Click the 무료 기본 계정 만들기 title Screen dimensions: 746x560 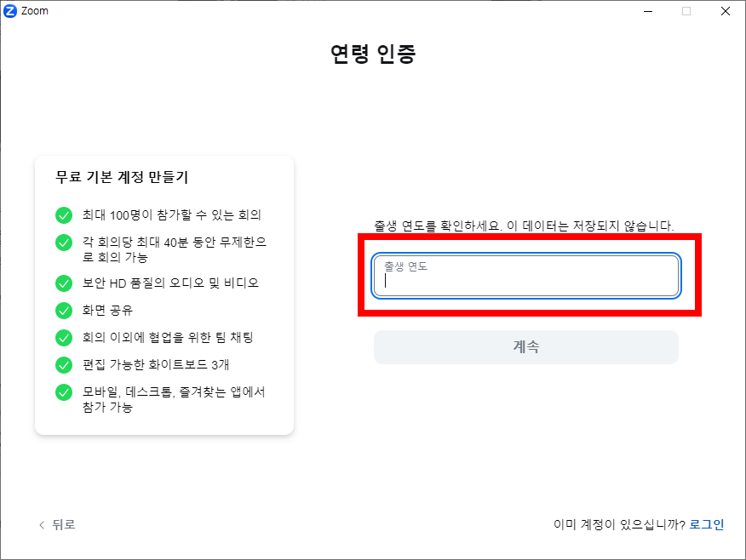pyautogui.click(x=122, y=177)
